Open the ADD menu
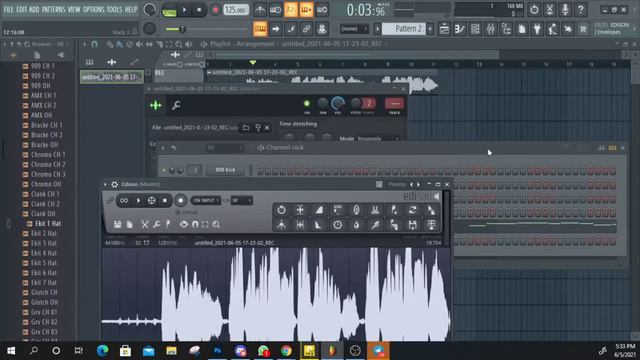The image size is (640, 360). (x=34, y=9)
